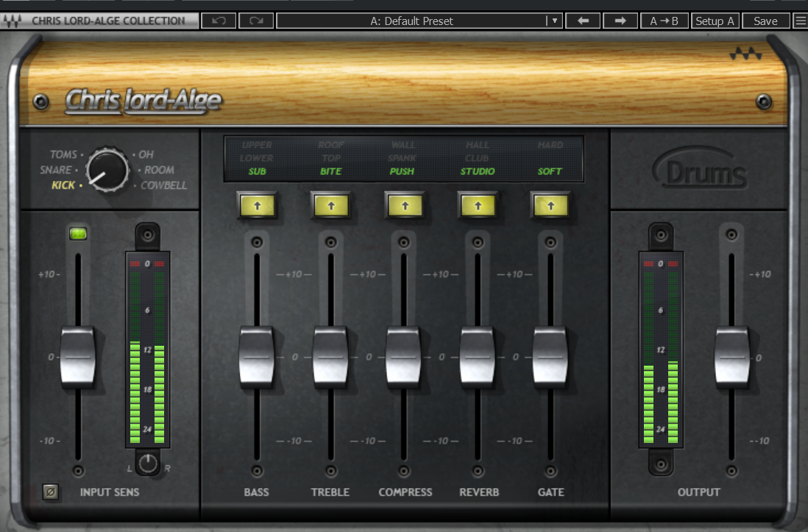808x532 pixels.
Task: Mute Treble with top fader button
Action: [331, 242]
